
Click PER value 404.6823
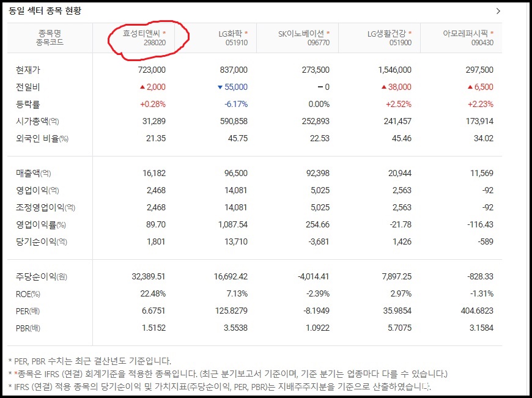click(x=477, y=311)
